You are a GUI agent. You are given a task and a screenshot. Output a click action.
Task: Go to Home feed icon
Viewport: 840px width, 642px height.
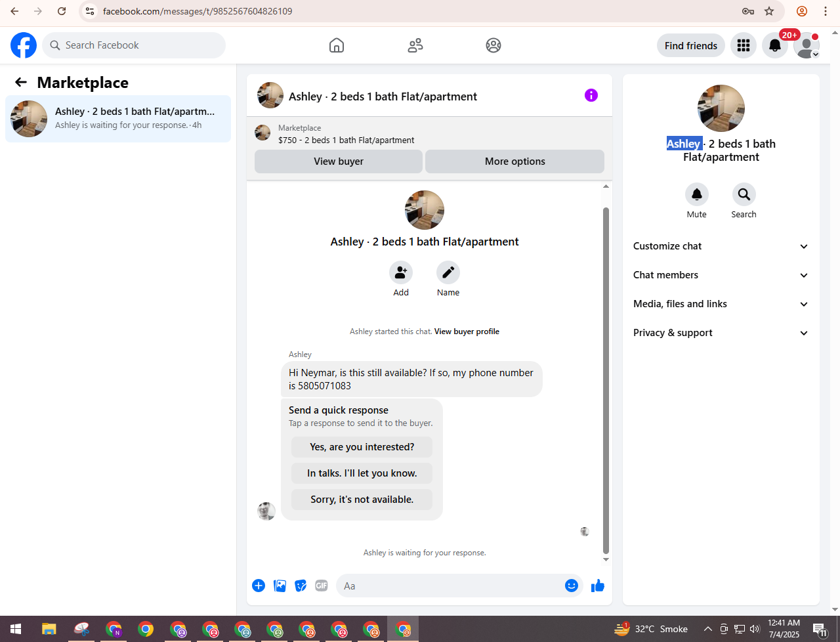point(337,45)
